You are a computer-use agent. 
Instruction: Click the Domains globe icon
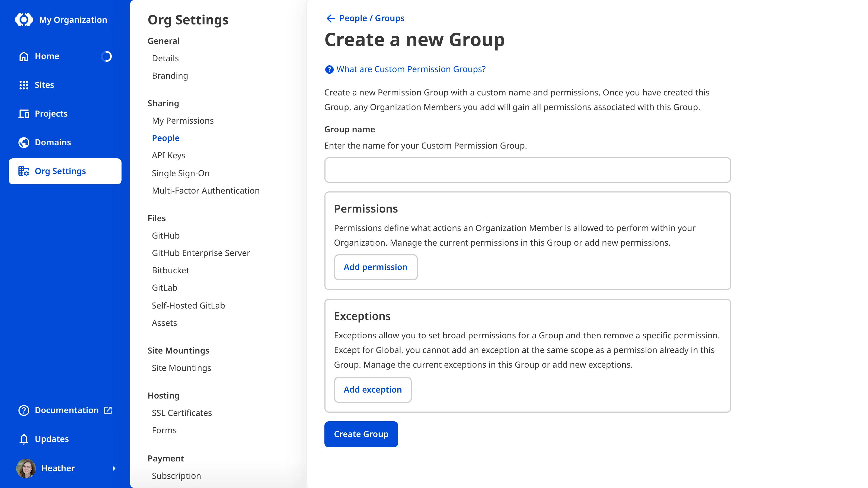pyautogui.click(x=24, y=142)
